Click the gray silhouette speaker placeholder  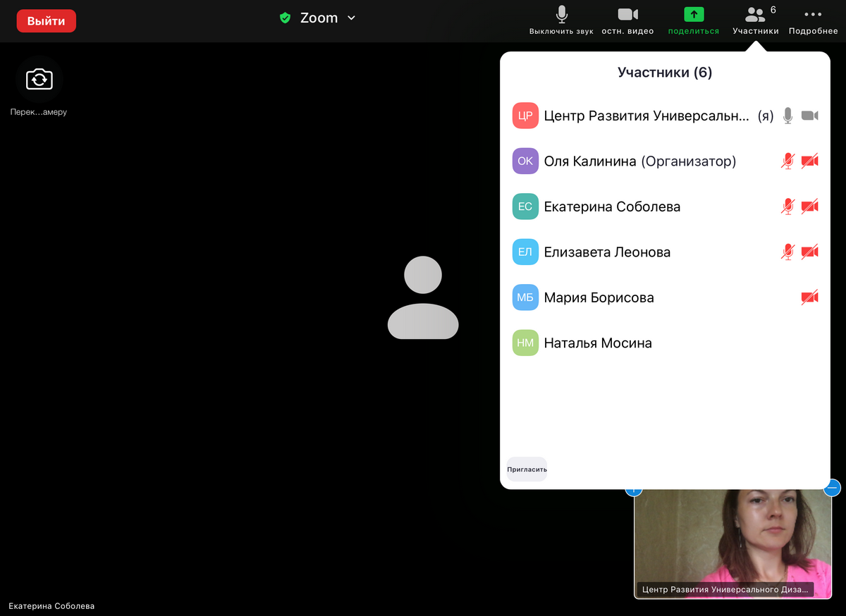pyautogui.click(x=423, y=297)
